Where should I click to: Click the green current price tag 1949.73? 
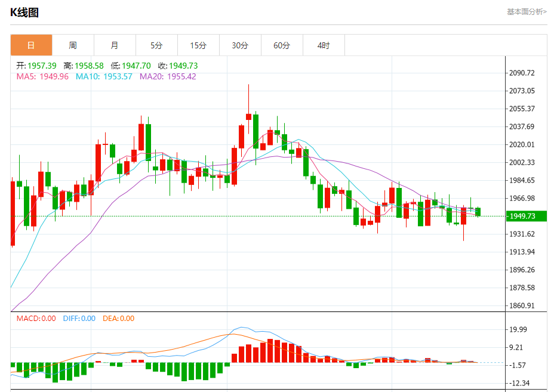point(527,216)
